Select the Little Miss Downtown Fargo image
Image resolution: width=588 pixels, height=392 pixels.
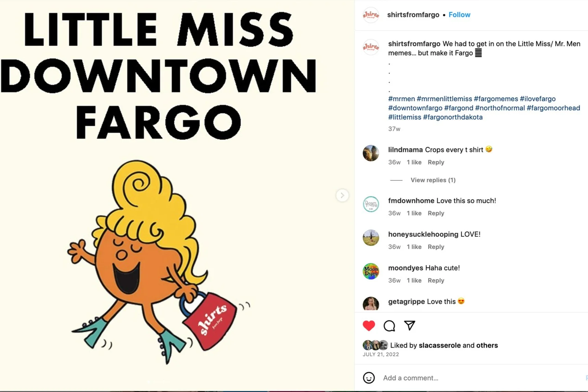coord(177,195)
